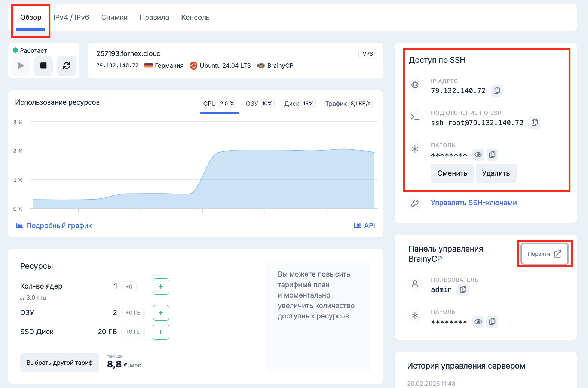The image size is (588, 388).
Task: Click the Ubuntu logo icon
Action: tap(193, 66)
